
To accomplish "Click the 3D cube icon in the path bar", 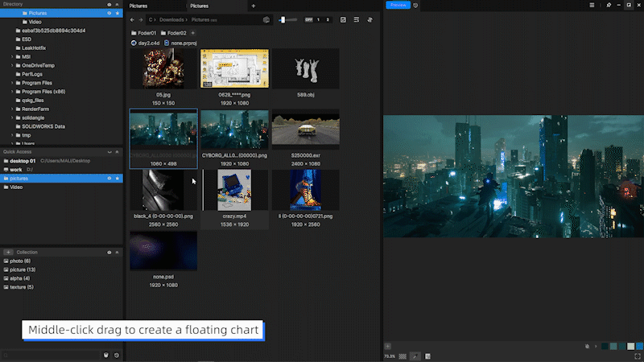I will tap(266, 19).
